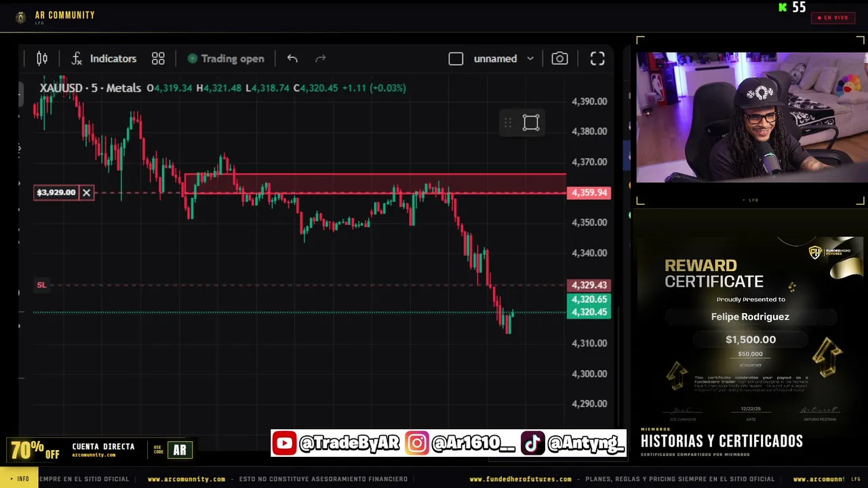This screenshot has width=868, height=488.
Task: Open the Reward Certificate image
Action: point(750,330)
